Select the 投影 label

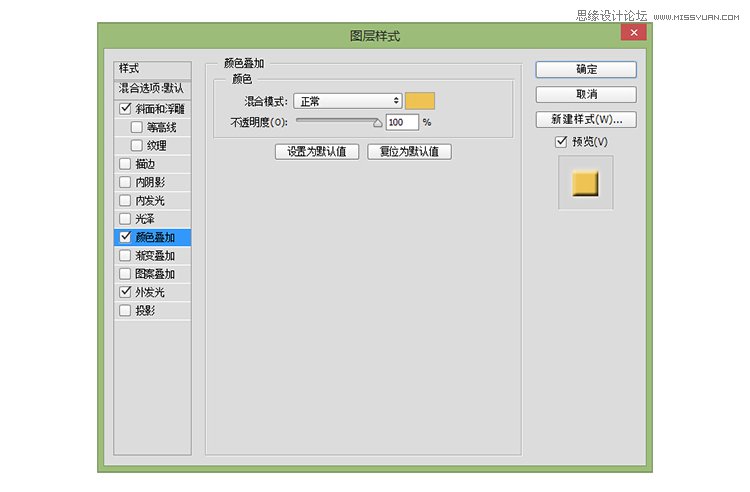pyautogui.click(x=145, y=311)
